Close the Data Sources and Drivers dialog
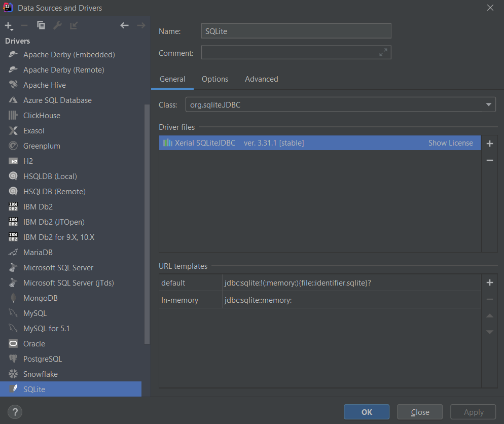 tap(490, 8)
